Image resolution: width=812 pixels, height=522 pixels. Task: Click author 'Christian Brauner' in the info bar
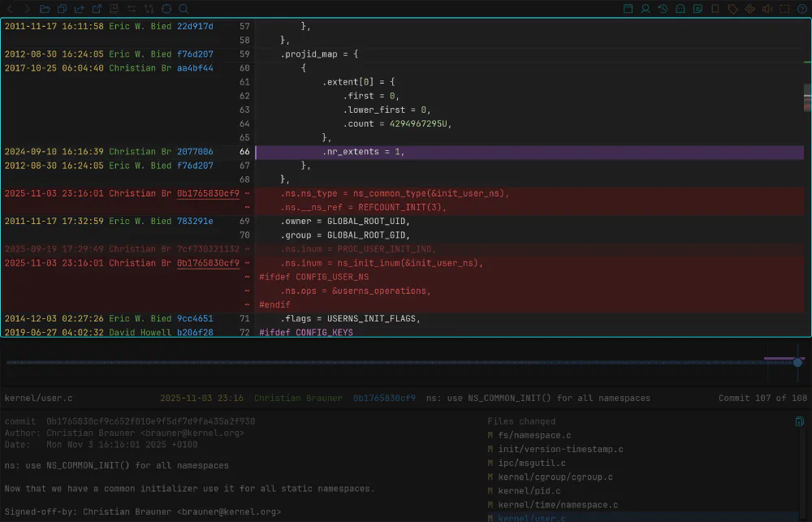(298, 399)
